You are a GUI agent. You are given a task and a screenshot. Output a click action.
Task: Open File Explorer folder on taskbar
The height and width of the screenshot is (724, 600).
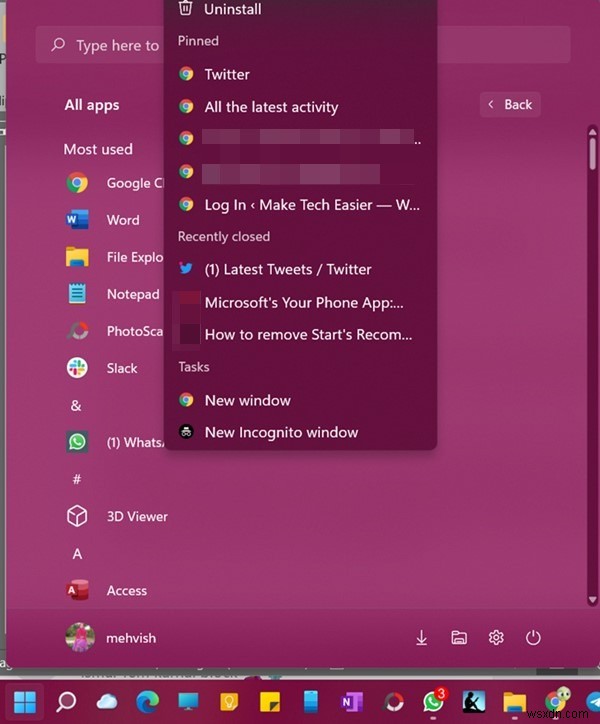[x=515, y=702]
